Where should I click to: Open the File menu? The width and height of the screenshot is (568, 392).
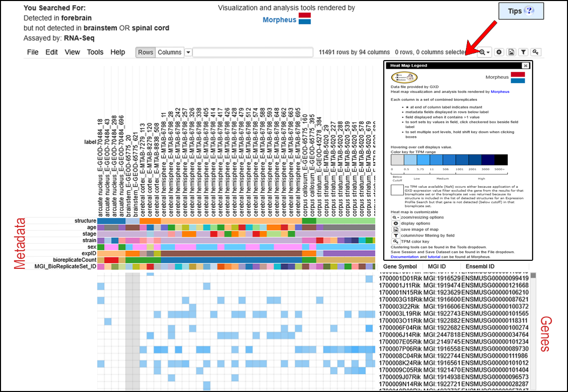point(33,52)
